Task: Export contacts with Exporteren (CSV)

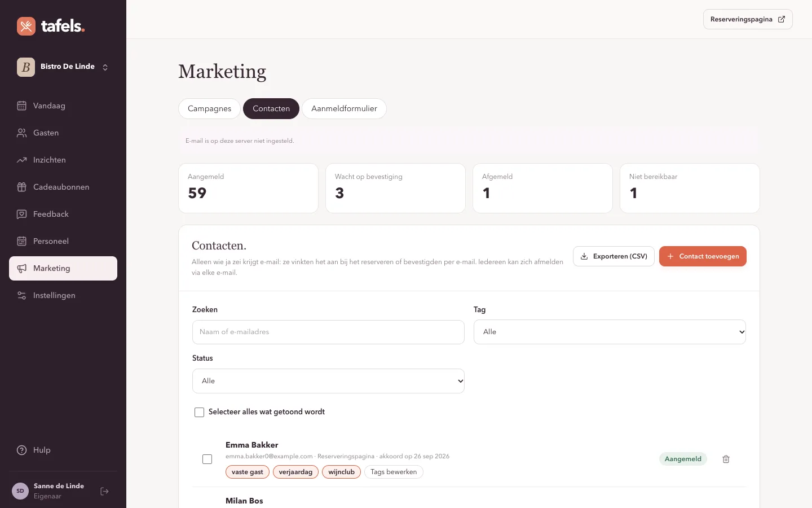Action: [x=614, y=256]
